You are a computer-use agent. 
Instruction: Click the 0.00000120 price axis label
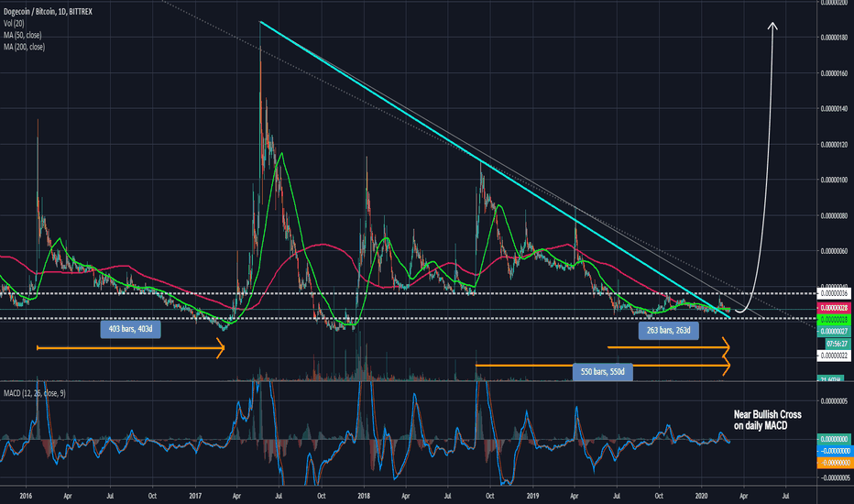(x=835, y=145)
